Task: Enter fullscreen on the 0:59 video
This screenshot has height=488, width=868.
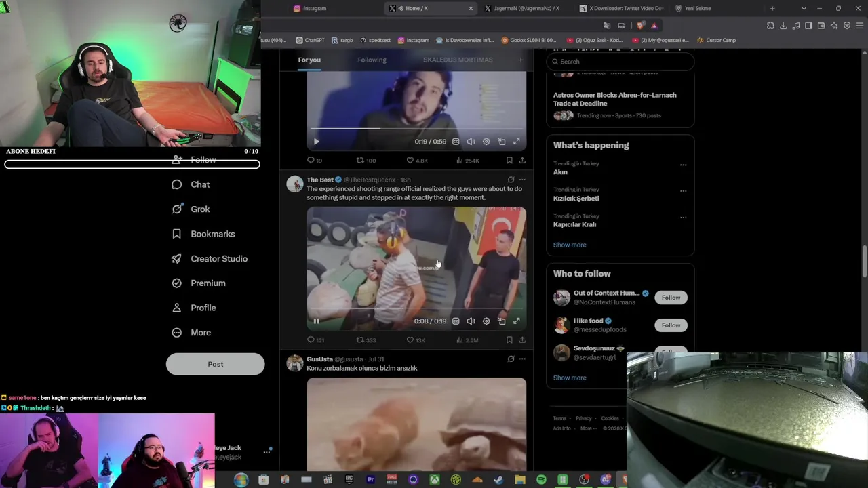Action: [x=517, y=142]
